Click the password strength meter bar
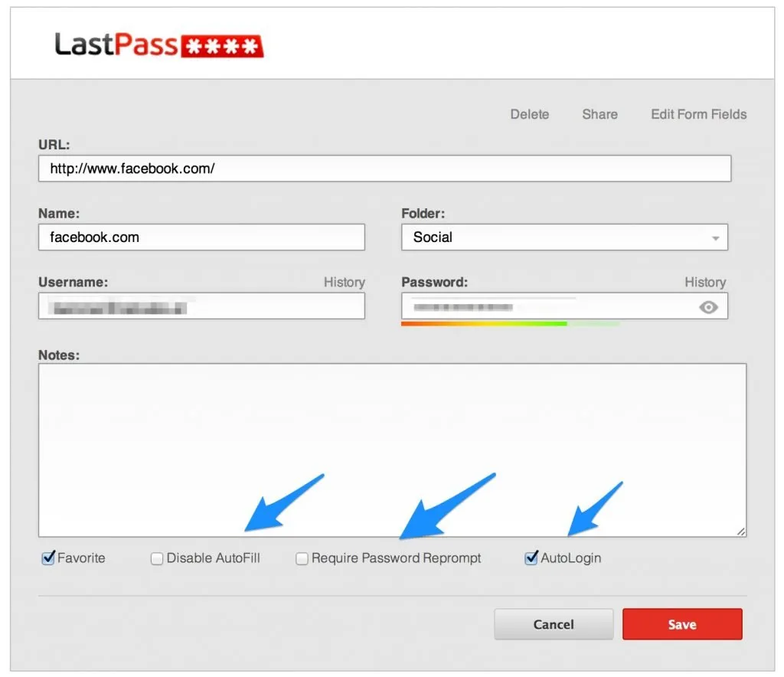The height and width of the screenshot is (677, 784). [x=510, y=324]
